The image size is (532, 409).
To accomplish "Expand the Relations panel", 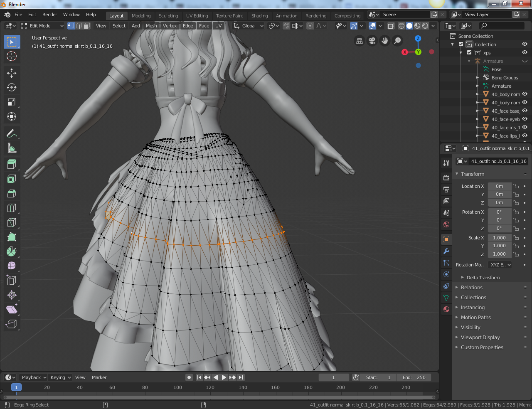I will point(472,288).
